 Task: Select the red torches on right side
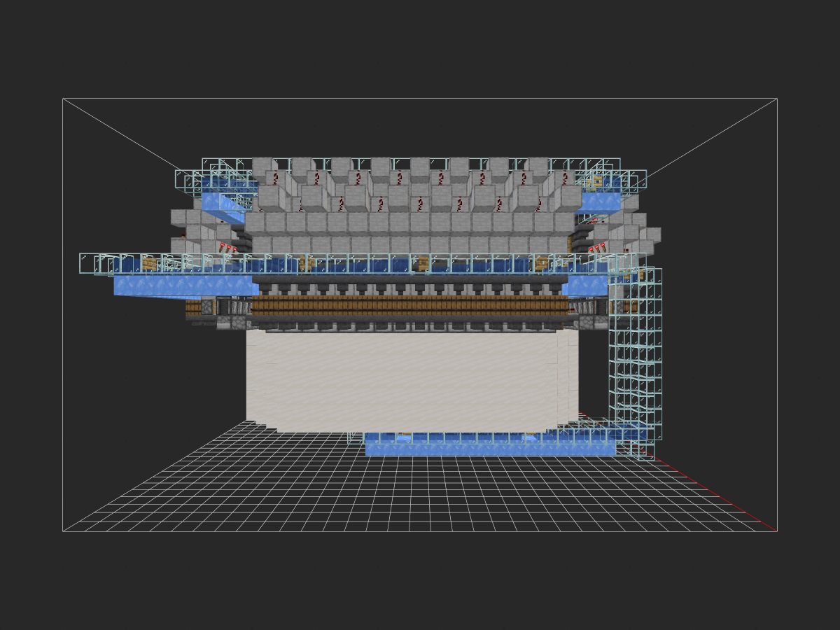[596, 247]
